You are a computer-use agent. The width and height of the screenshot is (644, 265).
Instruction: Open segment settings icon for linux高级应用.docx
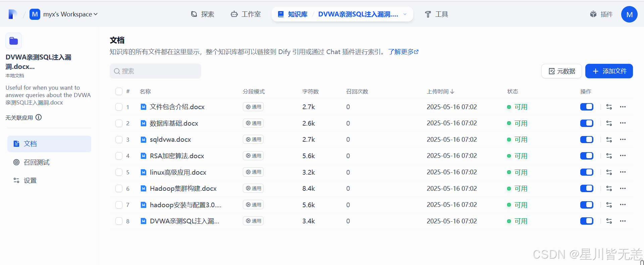[609, 172]
